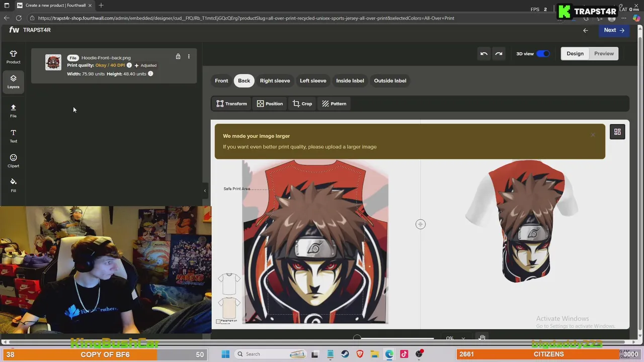Viewport: 644px width, 362px height.
Task: Open TikTok from the taskbar
Action: (x=404, y=354)
